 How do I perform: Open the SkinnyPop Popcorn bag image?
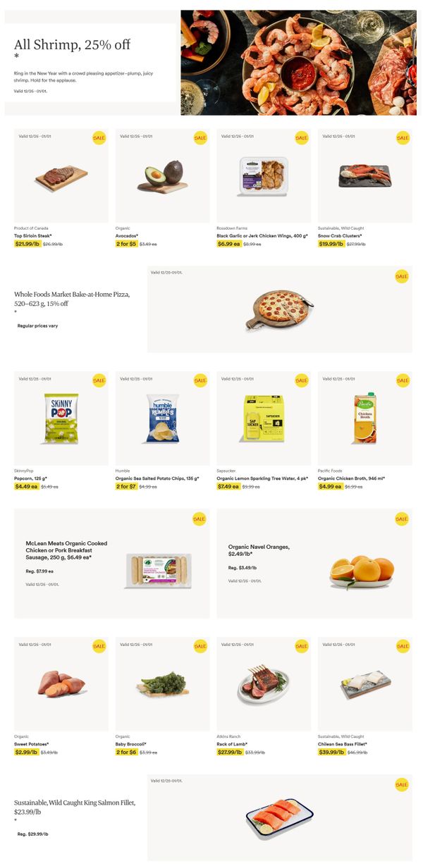click(x=61, y=418)
